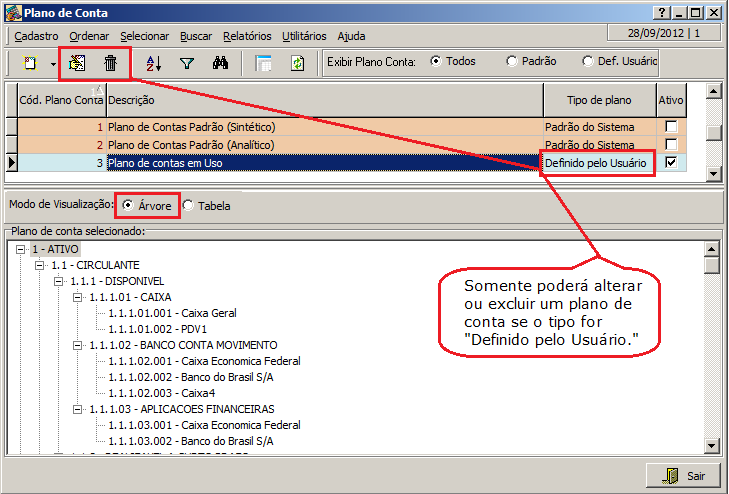This screenshot has width=729, height=494.
Task: Click the binoculars search icon
Action: 222,63
